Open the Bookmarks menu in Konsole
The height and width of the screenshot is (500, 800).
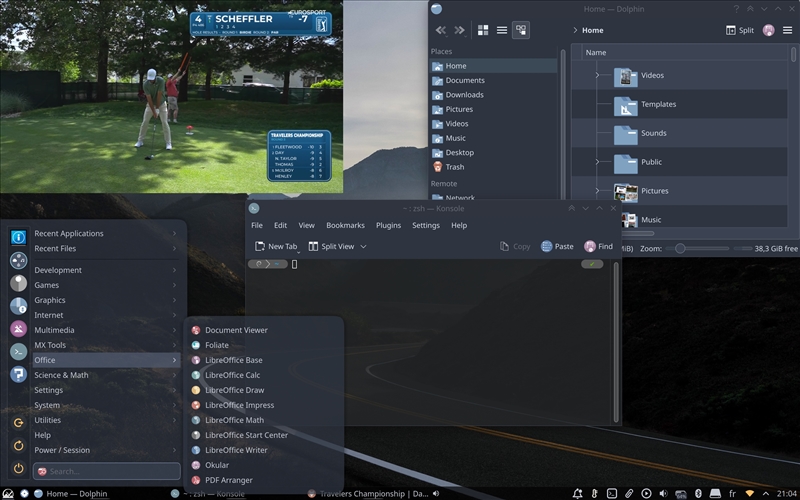(345, 225)
